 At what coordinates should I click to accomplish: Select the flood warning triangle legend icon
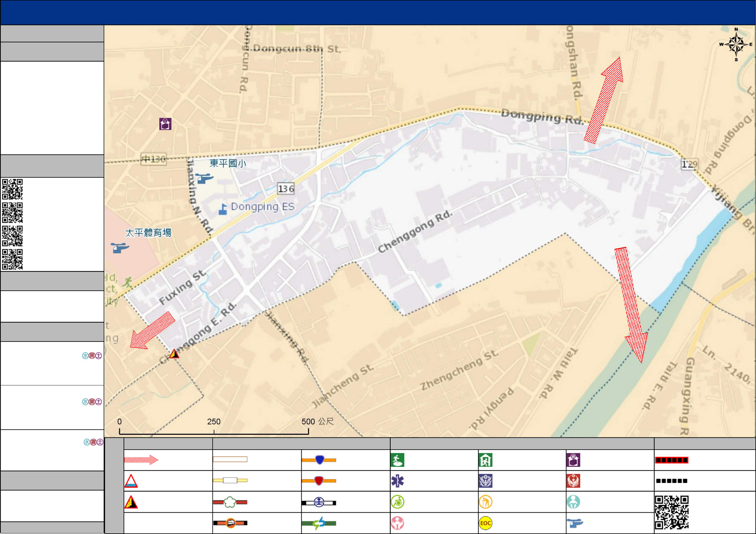[x=131, y=481]
